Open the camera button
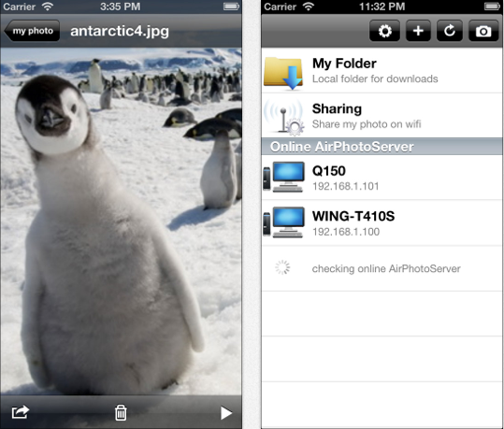 point(483,31)
